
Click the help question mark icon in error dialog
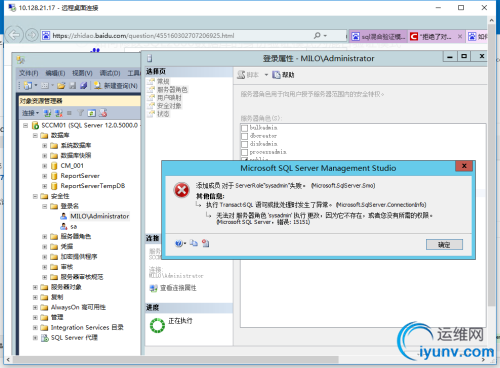[179, 244]
